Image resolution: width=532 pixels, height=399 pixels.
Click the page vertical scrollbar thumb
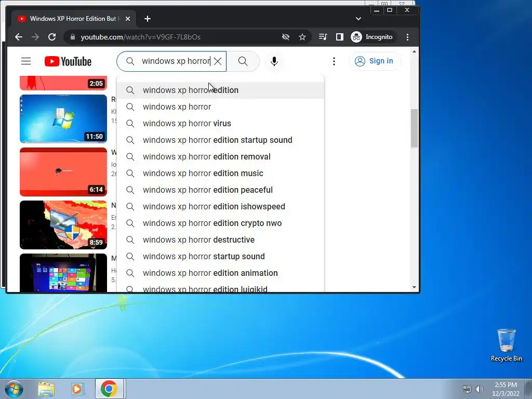tap(414, 128)
